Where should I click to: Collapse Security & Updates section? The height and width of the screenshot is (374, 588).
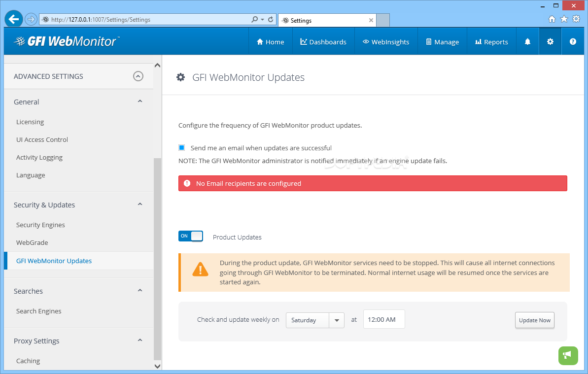point(140,204)
